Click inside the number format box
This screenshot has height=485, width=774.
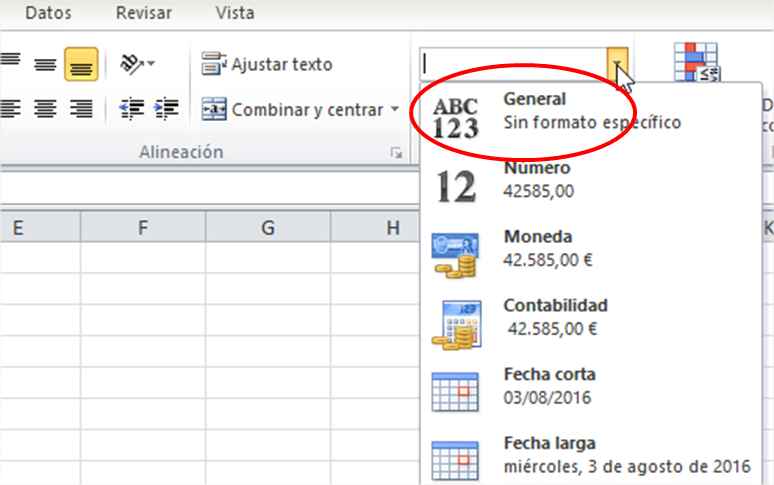click(512, 65)
